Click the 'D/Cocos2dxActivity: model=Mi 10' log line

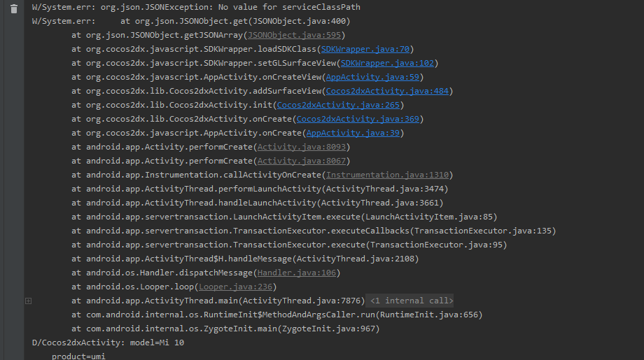[108, 343]
